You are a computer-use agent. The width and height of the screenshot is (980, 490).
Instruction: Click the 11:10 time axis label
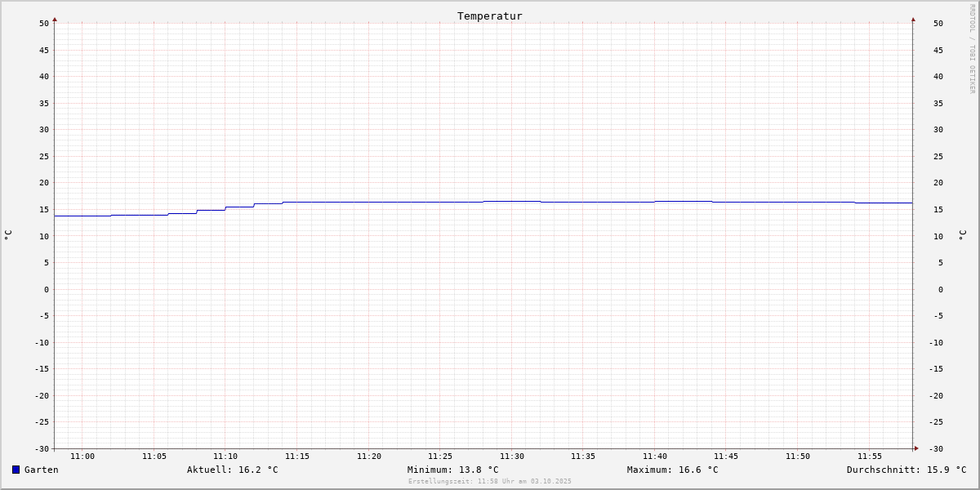pos(225,457)
